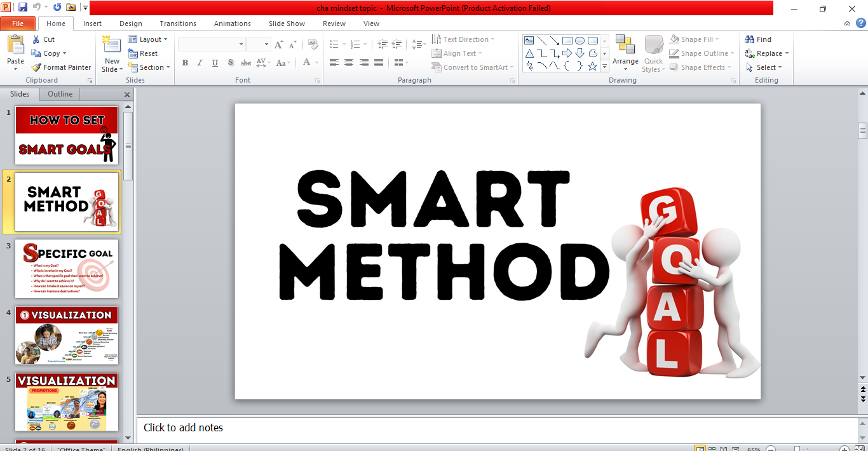
Task: Open the Arrange menu
Action: pyautogui.click(x=625, y=53)
